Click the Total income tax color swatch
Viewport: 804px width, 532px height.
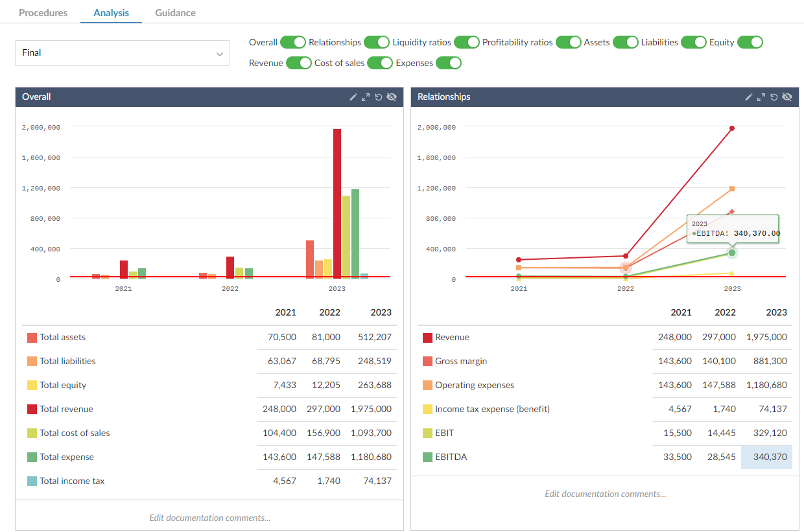32,481
